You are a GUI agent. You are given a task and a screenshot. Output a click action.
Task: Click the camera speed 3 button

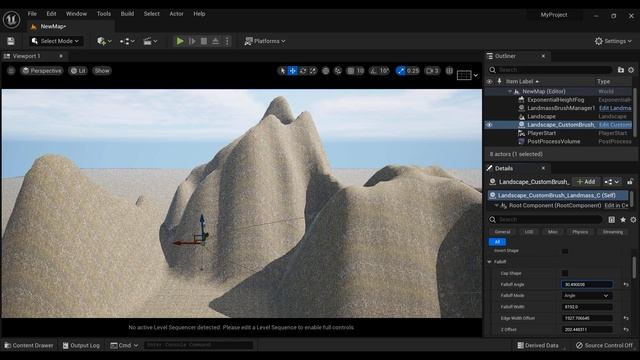click(x=432, y=71)
